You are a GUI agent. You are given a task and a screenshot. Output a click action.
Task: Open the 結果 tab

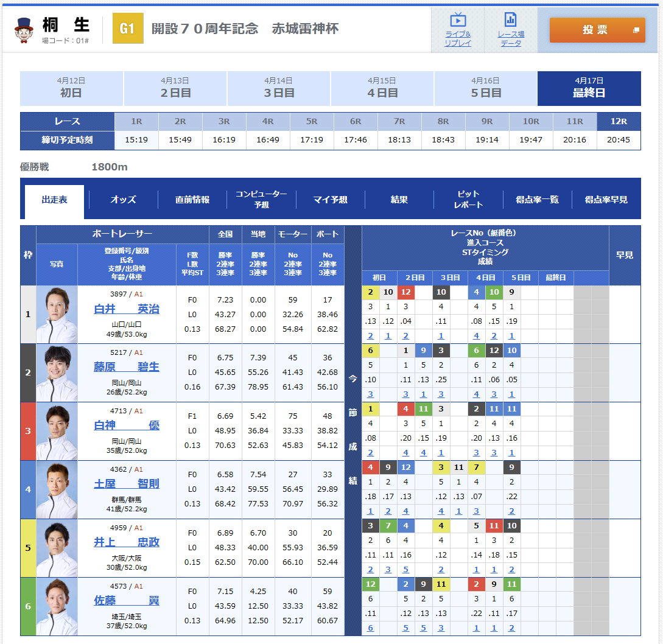[399, 200]
